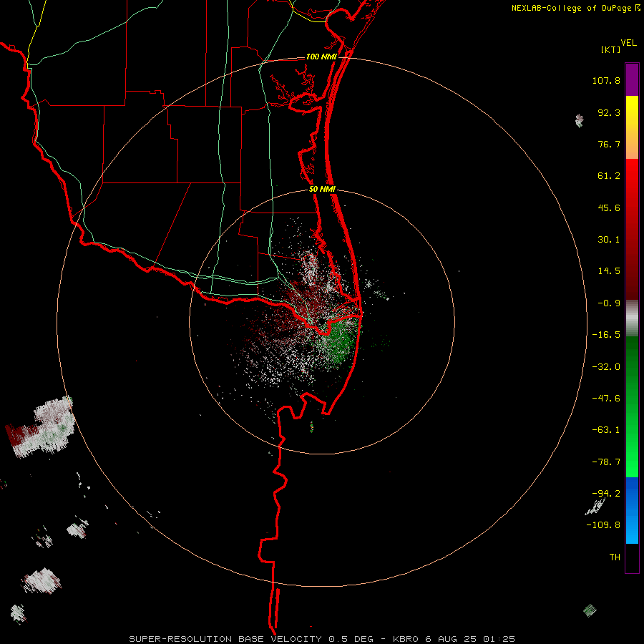Click the [KT] units label
This screenshot has width=644, height=644.
[x=611, y=49]
